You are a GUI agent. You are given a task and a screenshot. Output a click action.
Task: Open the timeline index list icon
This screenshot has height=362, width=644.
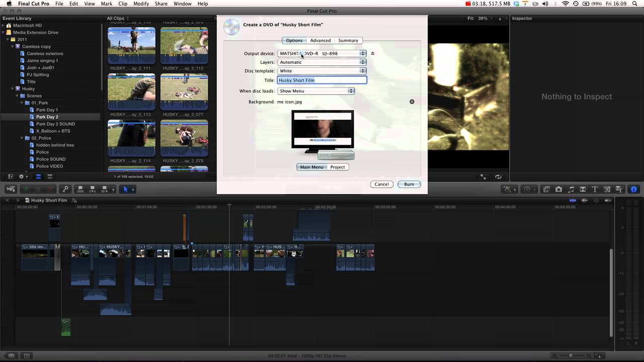pos(27,356)
